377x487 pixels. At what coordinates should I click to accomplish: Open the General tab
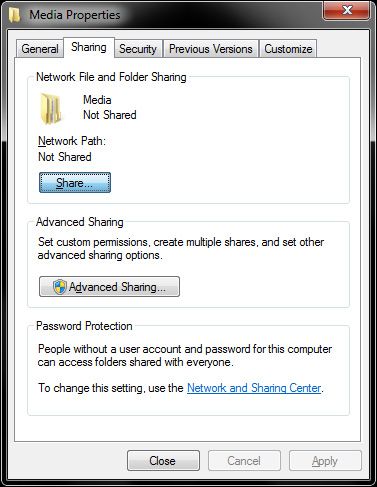(x=40, y=49)
